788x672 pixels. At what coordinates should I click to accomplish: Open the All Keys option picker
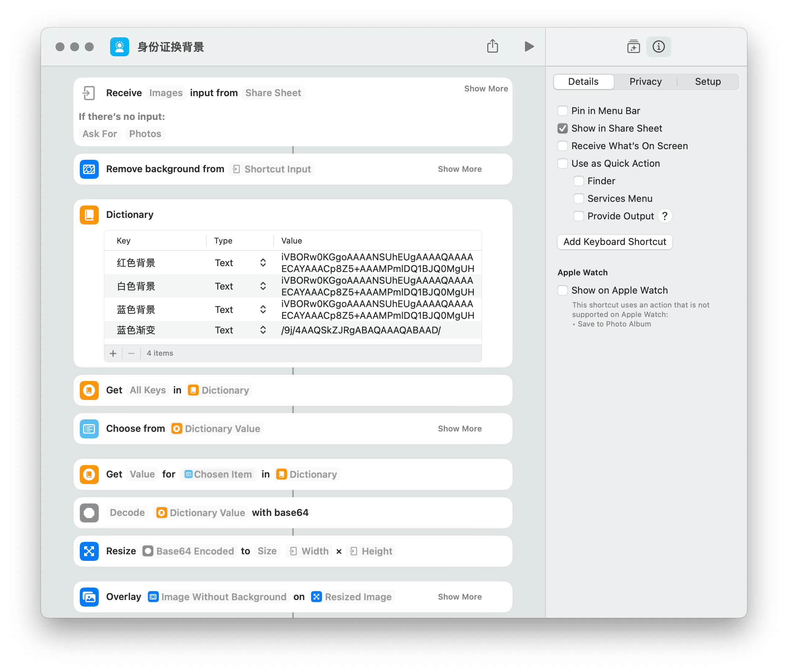click(147, 390)
